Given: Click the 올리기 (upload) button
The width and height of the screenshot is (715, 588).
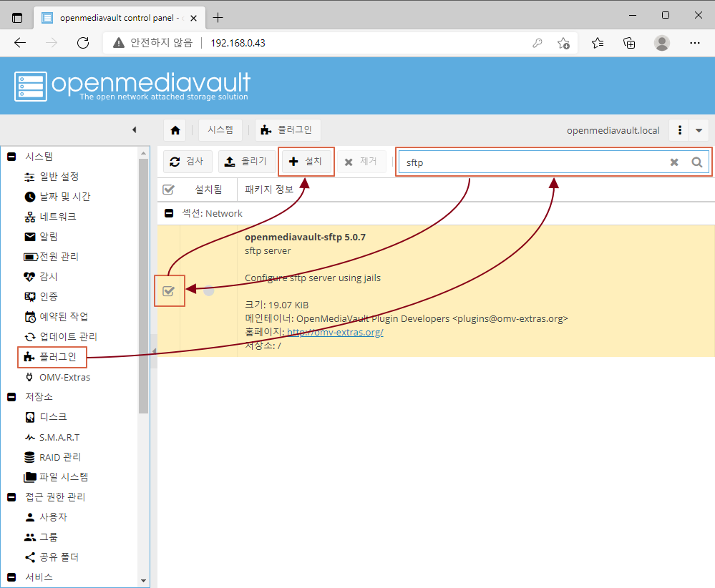Looking at the screenshot, I should (247, 162).
